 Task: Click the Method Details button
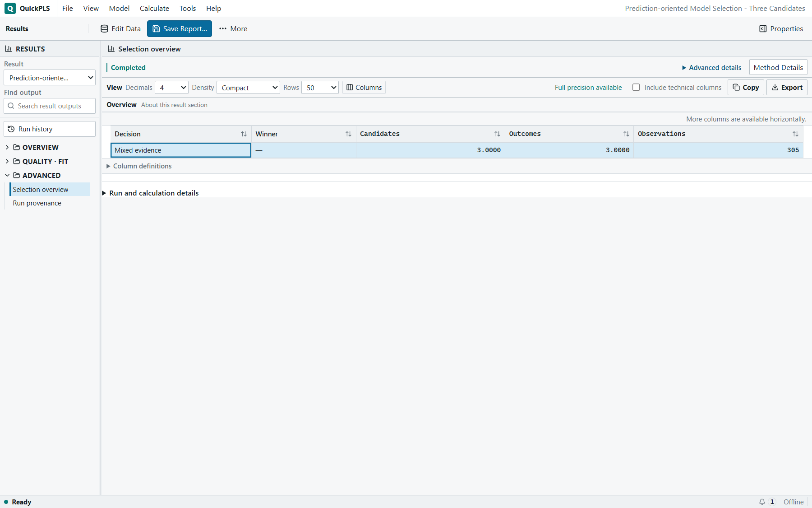[x=778, y=67]
